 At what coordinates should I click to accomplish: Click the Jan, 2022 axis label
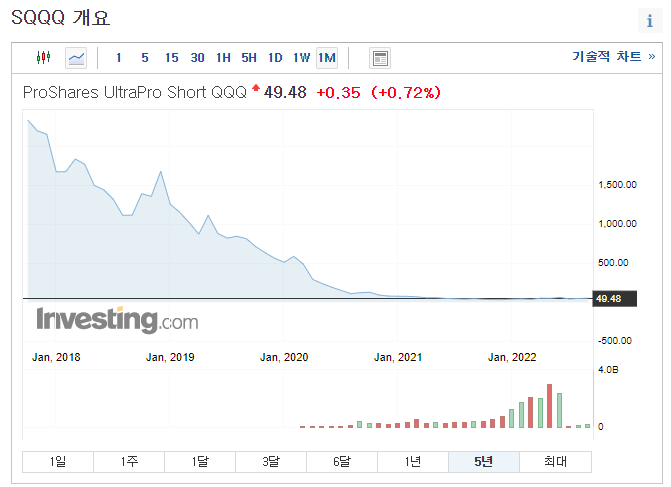[512, 357]
